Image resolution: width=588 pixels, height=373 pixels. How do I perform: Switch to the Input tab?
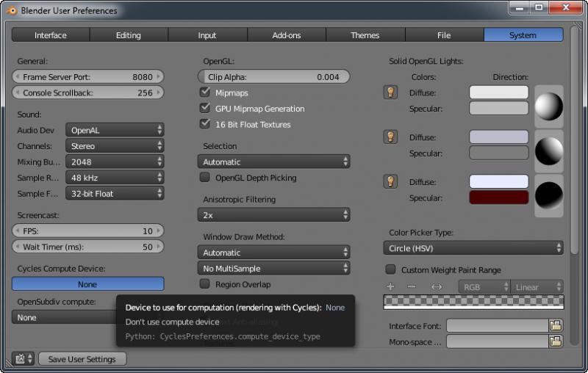click(x=207, y=35)
